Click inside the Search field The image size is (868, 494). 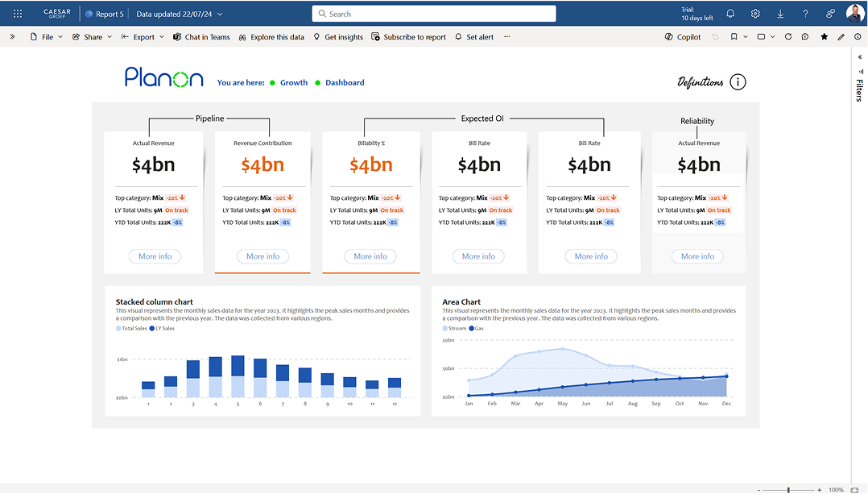pos(433,14)
